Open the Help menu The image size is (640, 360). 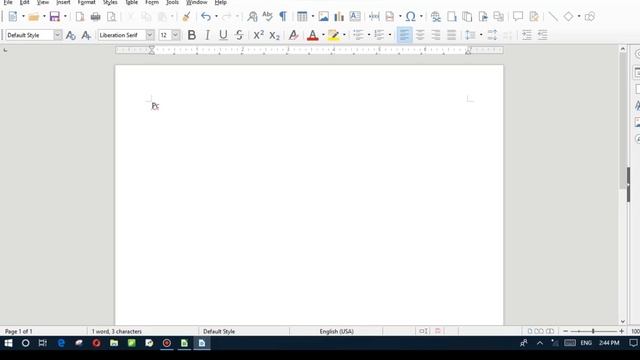click(220, 2)
